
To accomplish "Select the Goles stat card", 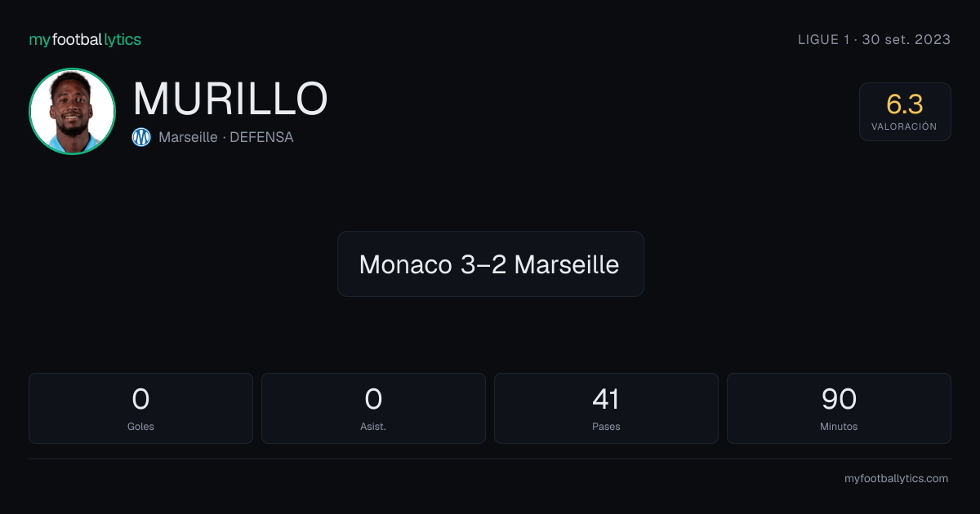I will [140, 408].
